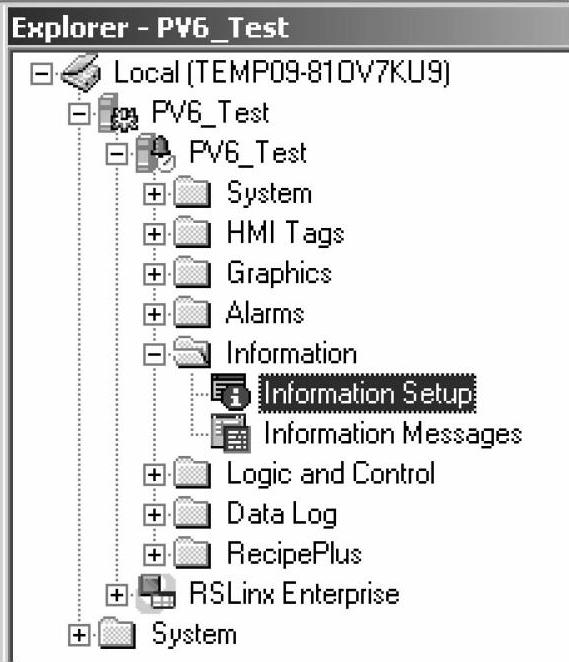The height and width of the screenshot is (662, 569).
Task: Click the Information Messages editor icon
Action: pyautogui.click(x=231, y=433)
